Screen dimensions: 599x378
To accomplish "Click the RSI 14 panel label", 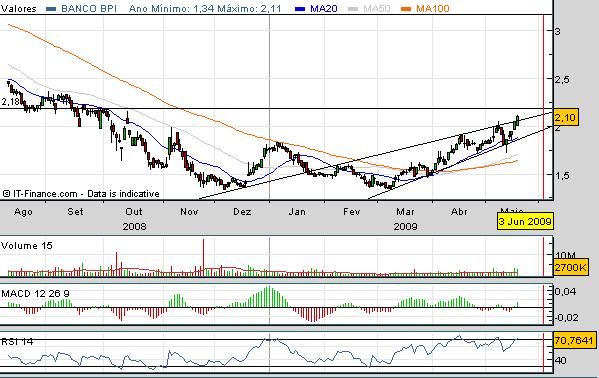I will coord(17,341).
